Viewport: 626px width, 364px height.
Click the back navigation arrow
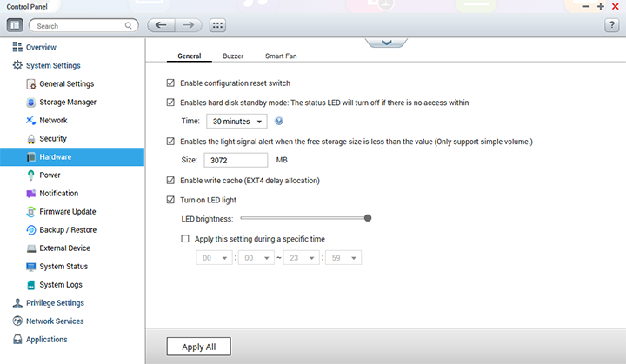pyautogui.click(x=162, y=25)
